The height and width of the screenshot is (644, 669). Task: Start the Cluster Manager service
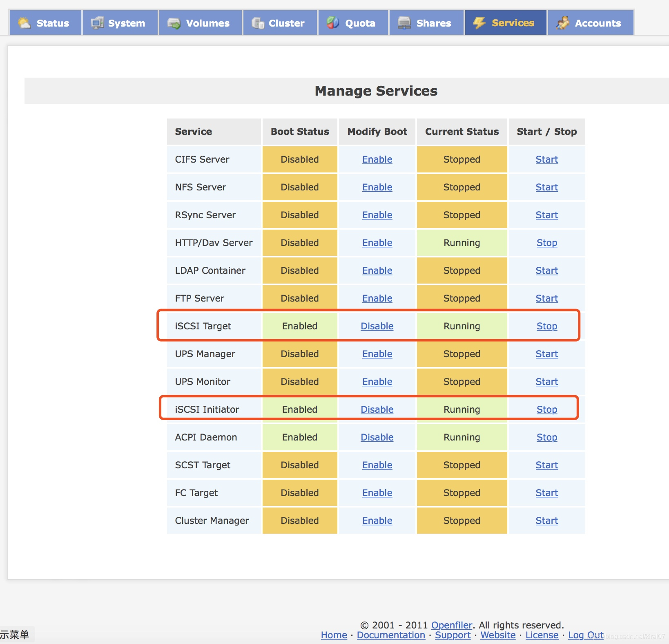click(547, 521)
